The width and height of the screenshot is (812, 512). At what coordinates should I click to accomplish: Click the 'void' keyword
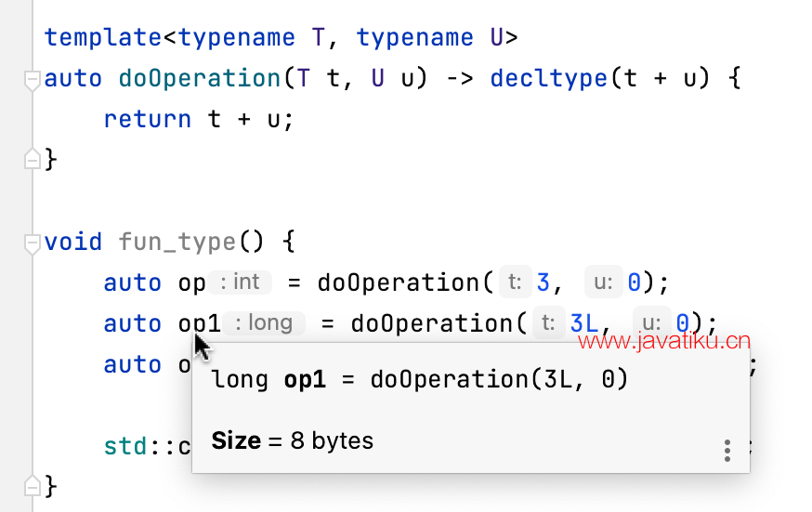tap(73, 242)
